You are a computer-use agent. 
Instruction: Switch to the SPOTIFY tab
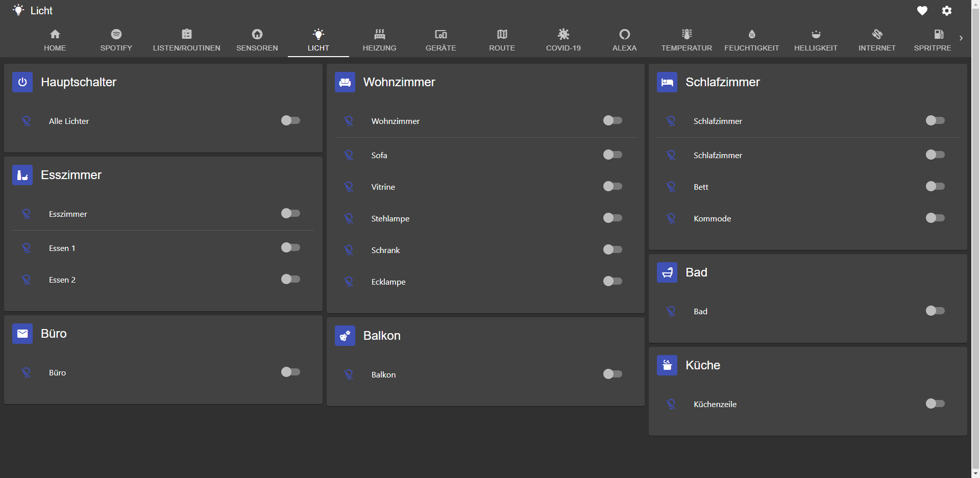pyautogui.click(x=116, y=40)
